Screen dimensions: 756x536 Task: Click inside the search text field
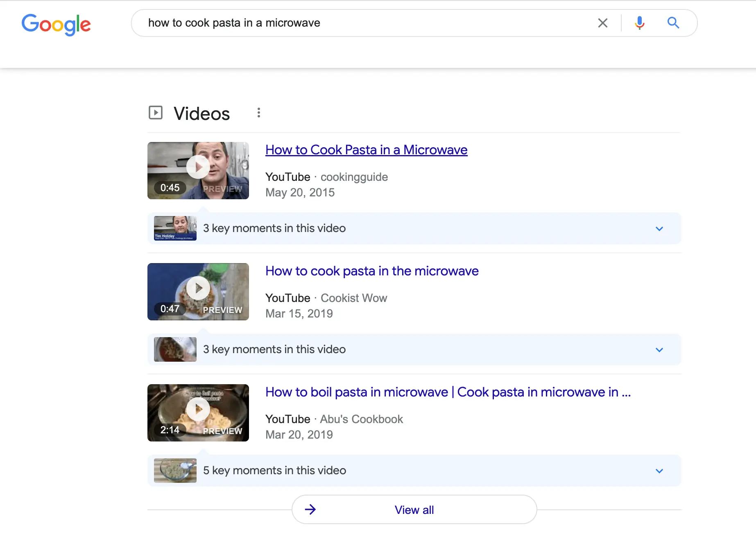coord(369,23)
